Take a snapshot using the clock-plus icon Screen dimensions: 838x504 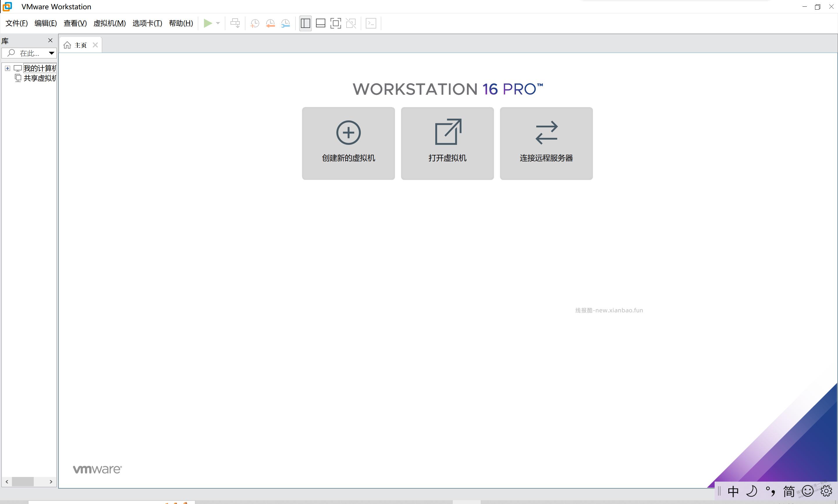coord(254,23)
